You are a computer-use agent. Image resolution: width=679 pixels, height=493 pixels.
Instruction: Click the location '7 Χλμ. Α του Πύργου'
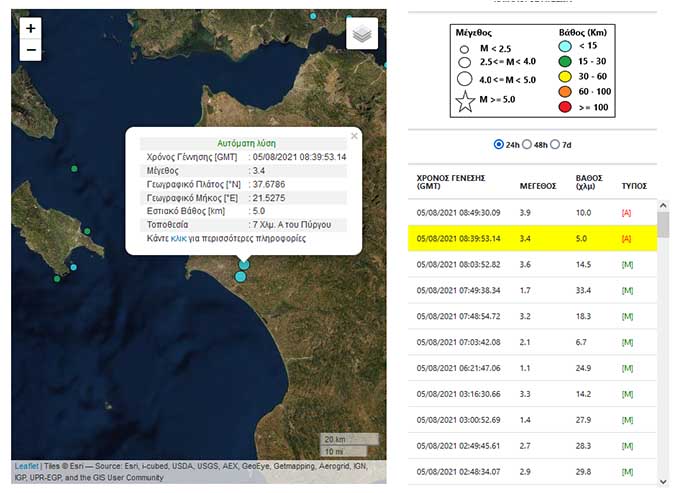[x=292, y=225]
